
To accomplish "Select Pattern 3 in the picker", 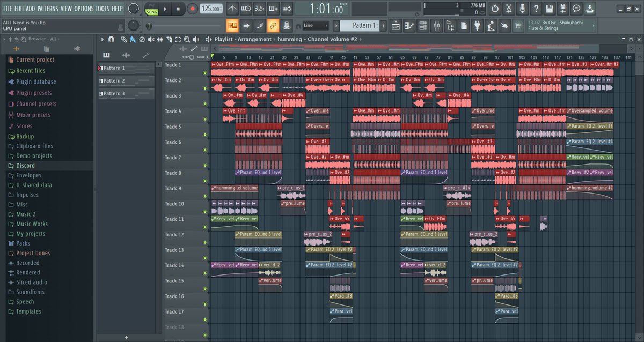I will pyautogui.click(x=126, y=94).
